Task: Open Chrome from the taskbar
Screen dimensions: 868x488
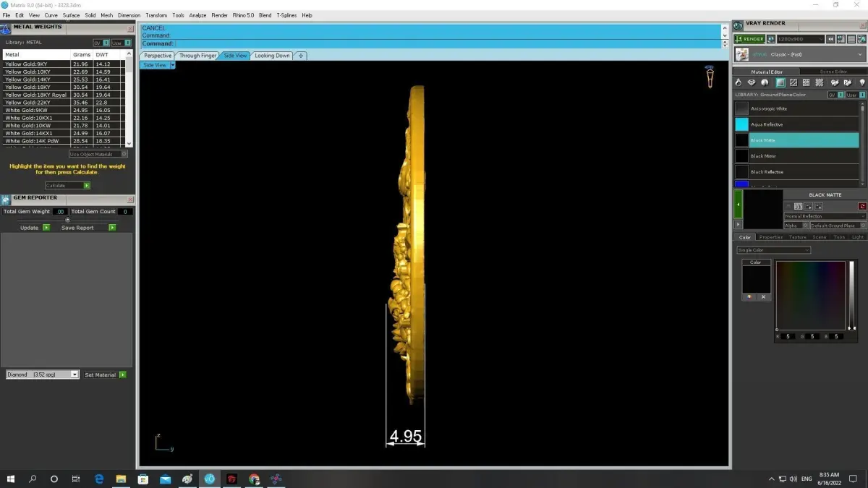Action: [254, 479]
